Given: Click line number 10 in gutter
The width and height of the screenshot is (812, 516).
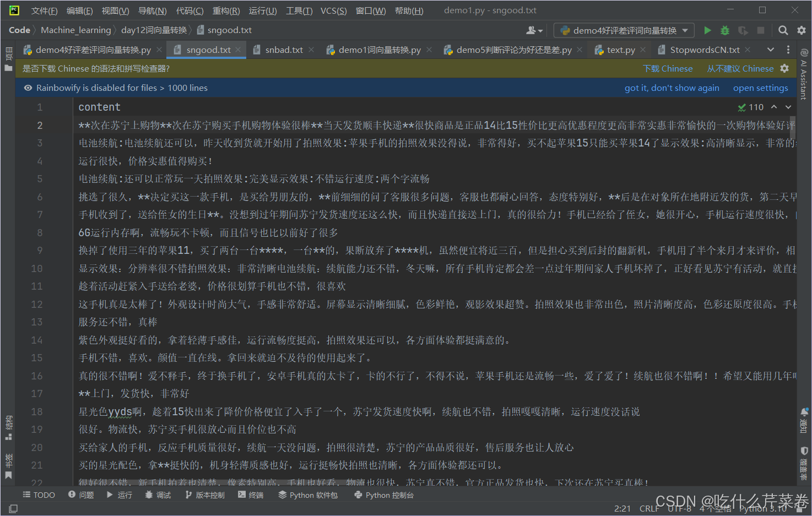Looking at the screenshot, I should (36, 268).
